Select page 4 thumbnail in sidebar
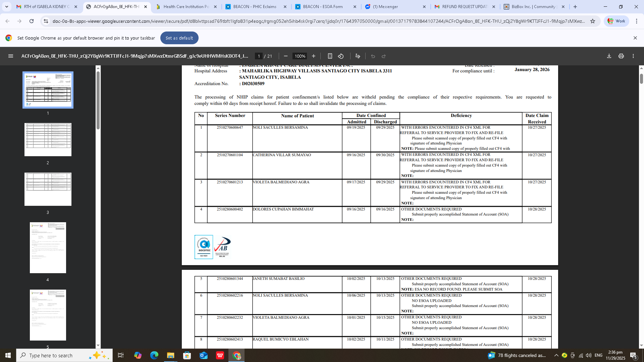644x362 pixels. click(48, 248)
